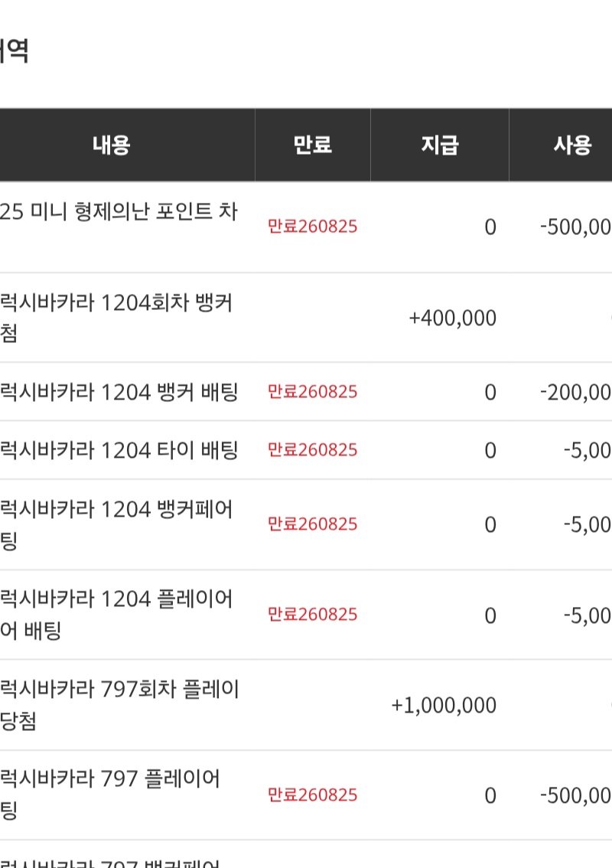This screenshot has height=868, width=612.
Task: Select the +400,000 payout amount
Action: point(452,318)
